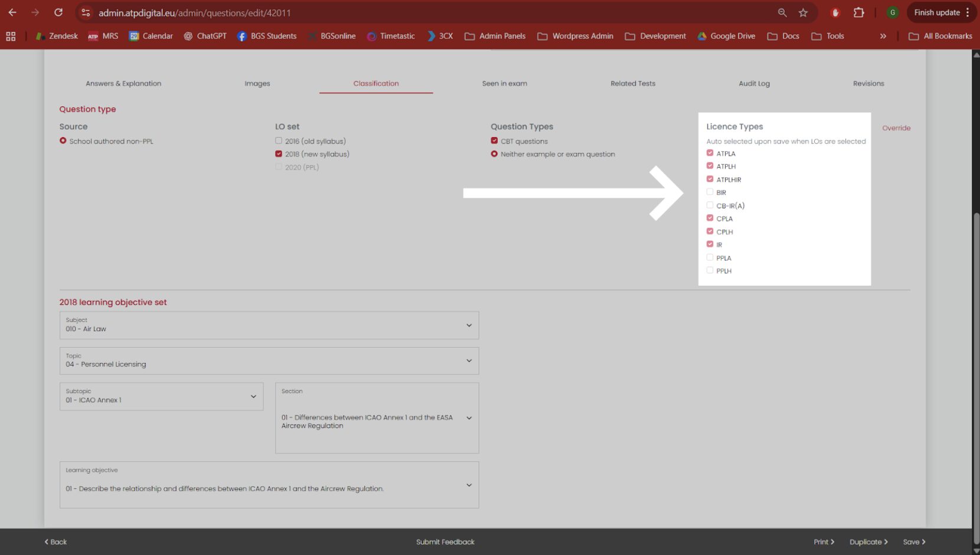Viewport: 980px width, 555px height.
Task: Open the ChatGPT bookmark
Action: pos(205,36)
